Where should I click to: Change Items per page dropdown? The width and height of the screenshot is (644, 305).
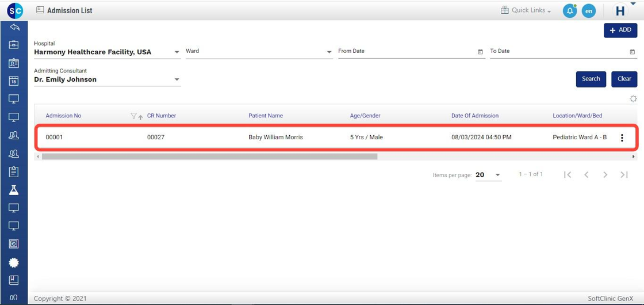[488, 175]
